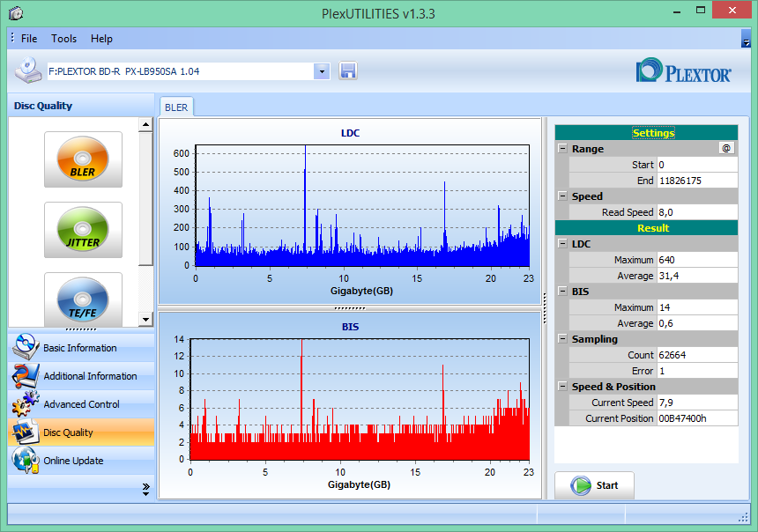Click the Disc Quality panel header

pos(81,106)
